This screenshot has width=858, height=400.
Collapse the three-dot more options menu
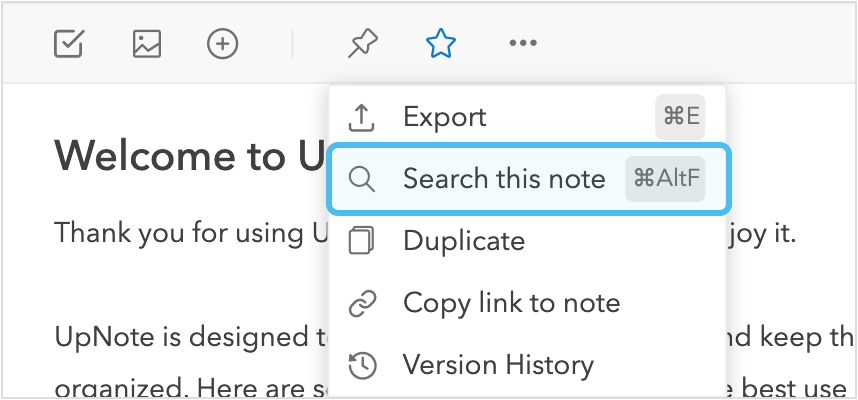point(523,43)
